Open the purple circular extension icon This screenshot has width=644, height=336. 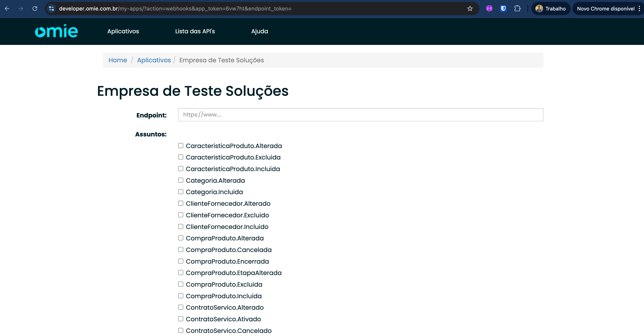tap(489, 9)
